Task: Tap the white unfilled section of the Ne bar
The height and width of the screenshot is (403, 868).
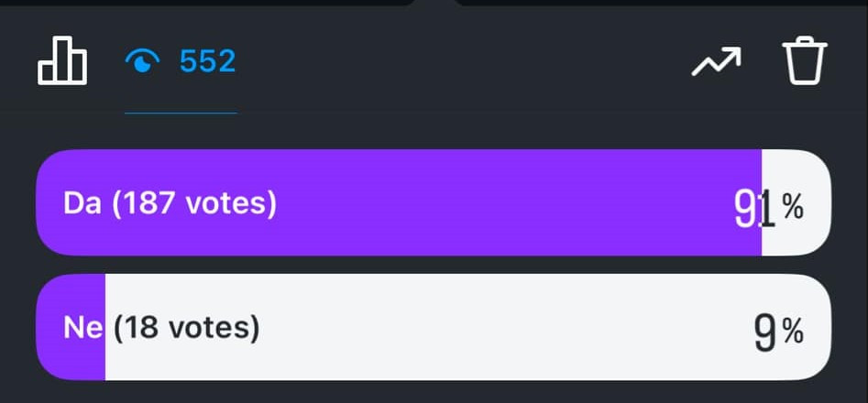Action: tap(467, 327)
